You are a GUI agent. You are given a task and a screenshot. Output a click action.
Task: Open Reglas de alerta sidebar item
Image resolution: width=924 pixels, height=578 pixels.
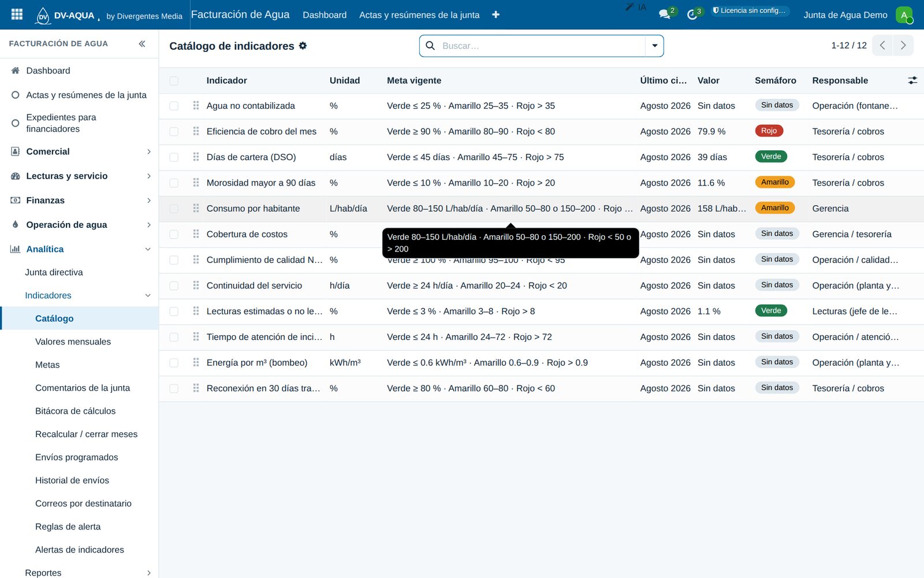68,527
